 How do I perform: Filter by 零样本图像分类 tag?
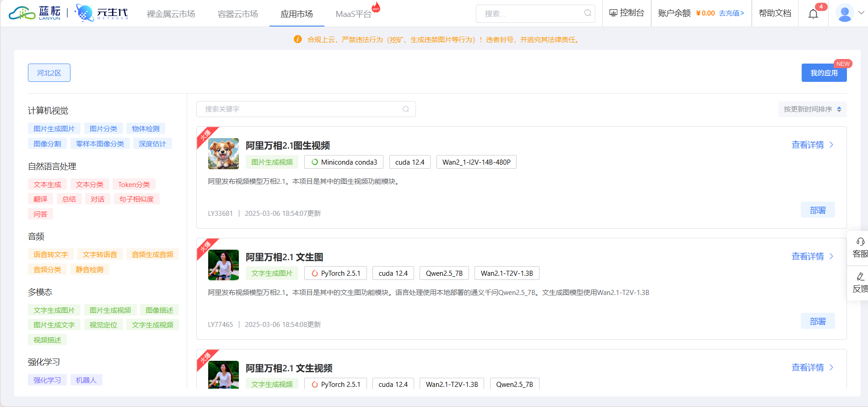100,144
